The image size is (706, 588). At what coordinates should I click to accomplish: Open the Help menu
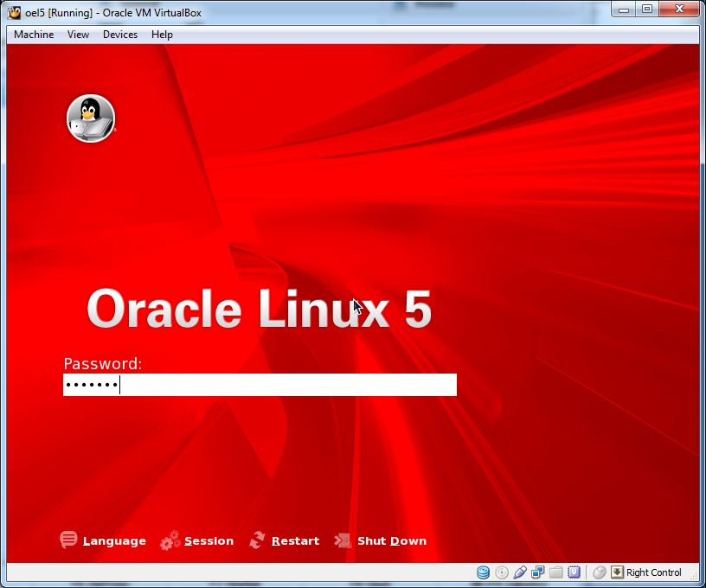[162, 35]
